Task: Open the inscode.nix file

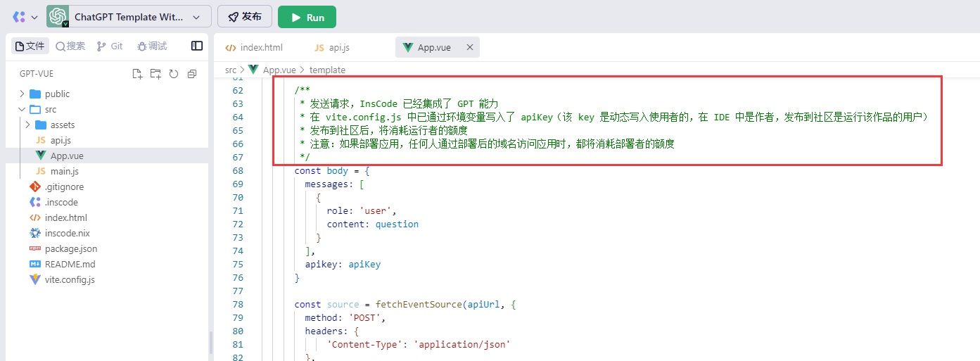Action: (x=107, y=233)
